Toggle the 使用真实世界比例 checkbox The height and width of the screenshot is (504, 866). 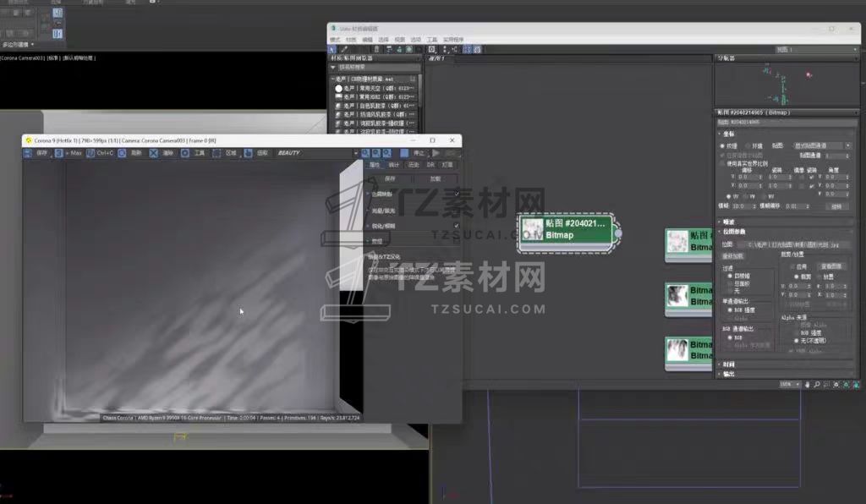pos(721,163)
